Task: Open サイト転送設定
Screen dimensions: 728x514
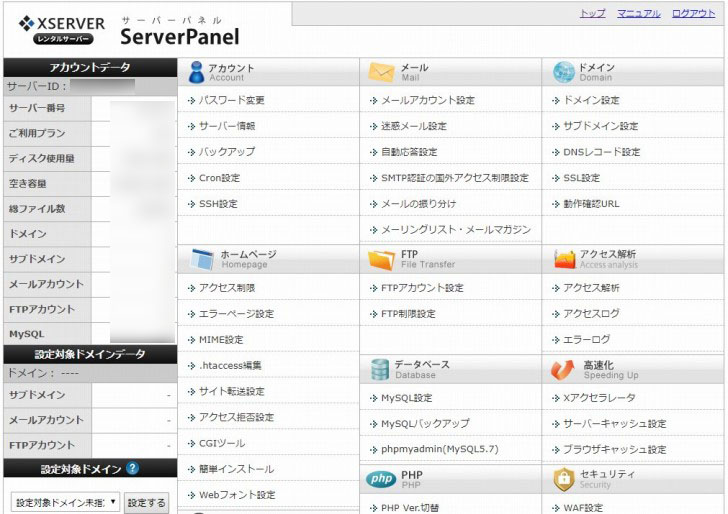Action: [231, 391]
